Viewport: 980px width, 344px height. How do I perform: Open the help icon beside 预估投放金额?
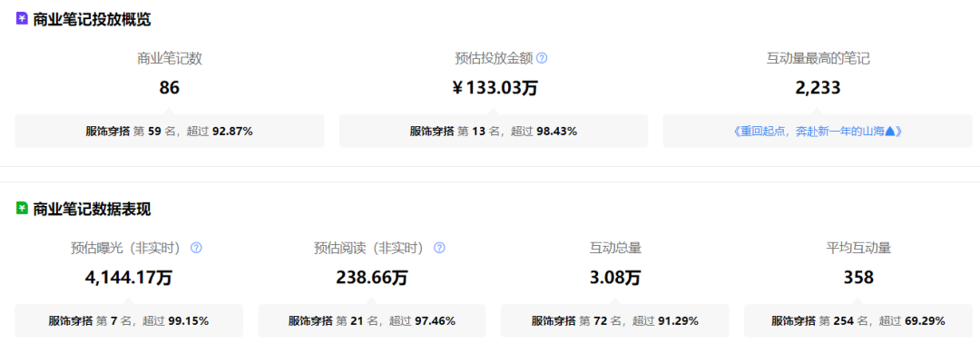pyautogui.click(x=542, y=58)
